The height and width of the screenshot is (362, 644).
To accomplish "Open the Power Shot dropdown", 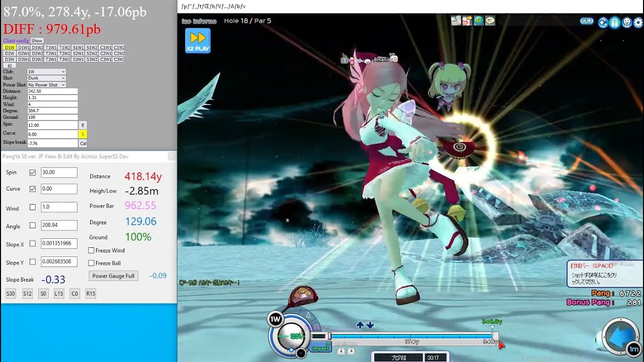I will click(47, 85).
